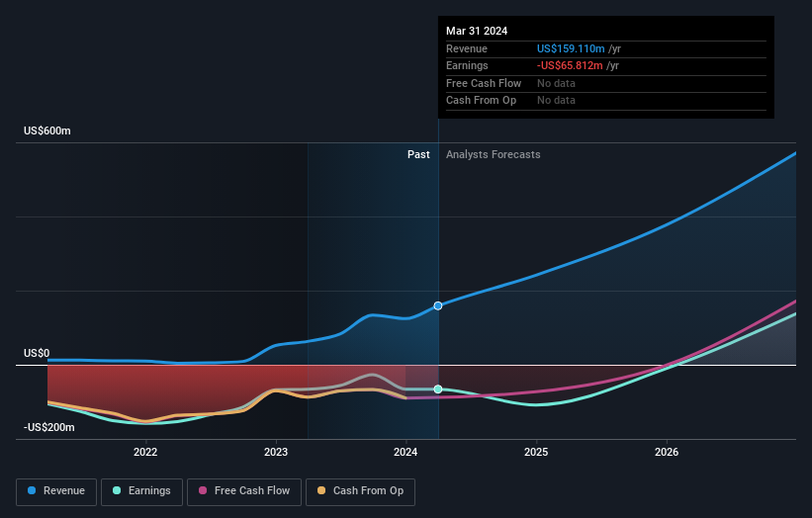Click the tooltip Earnings row label
This screenshot has width=812, height=518.
point(467,65)
